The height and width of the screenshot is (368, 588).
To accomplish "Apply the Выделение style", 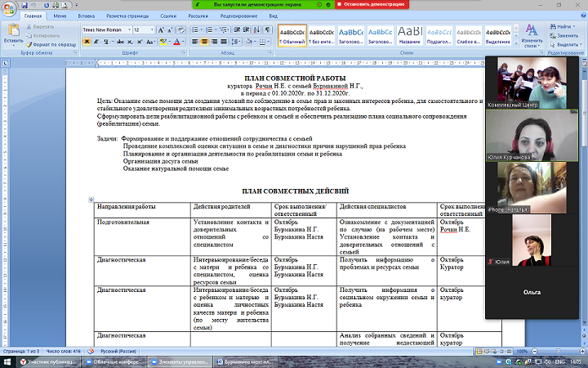I will tap(498, 36).
